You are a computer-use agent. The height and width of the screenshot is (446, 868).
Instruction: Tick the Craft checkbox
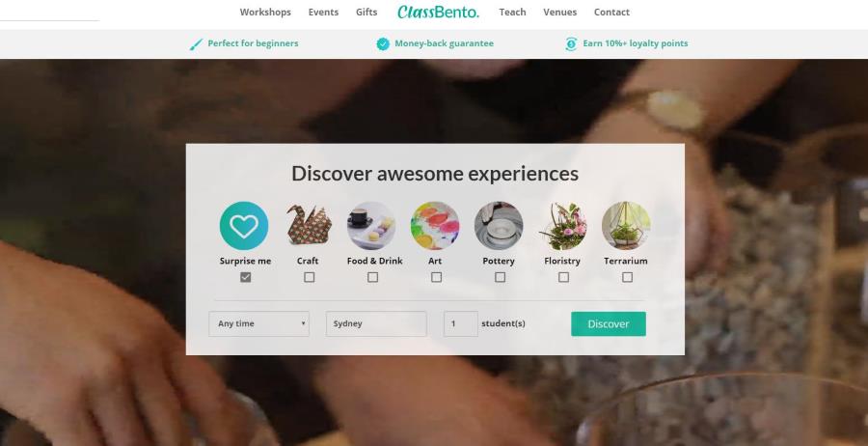310,277
